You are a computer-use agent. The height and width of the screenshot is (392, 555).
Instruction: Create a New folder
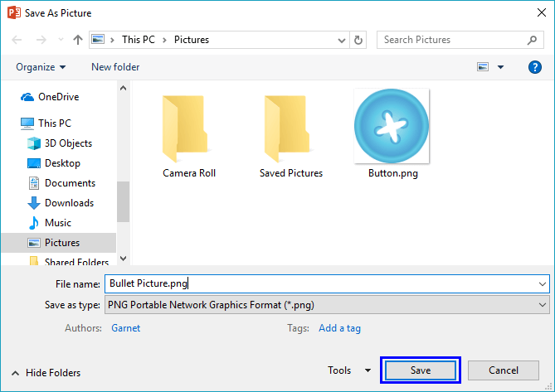[115, 67]
